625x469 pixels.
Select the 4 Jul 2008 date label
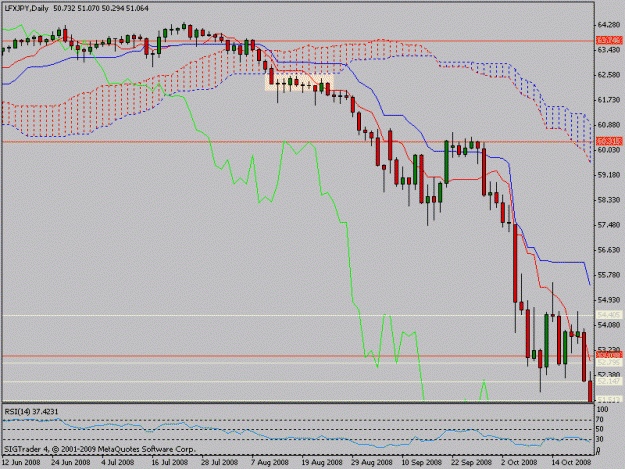118,462
